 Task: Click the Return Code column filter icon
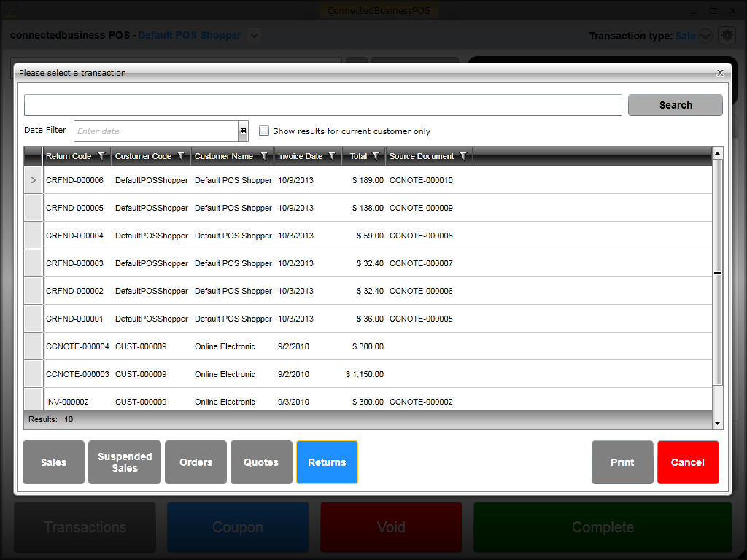pyautogui.click(x=101, y=156)
